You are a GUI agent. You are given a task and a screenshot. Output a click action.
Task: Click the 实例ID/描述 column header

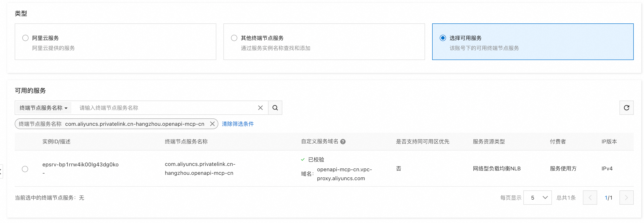(56, 142)
